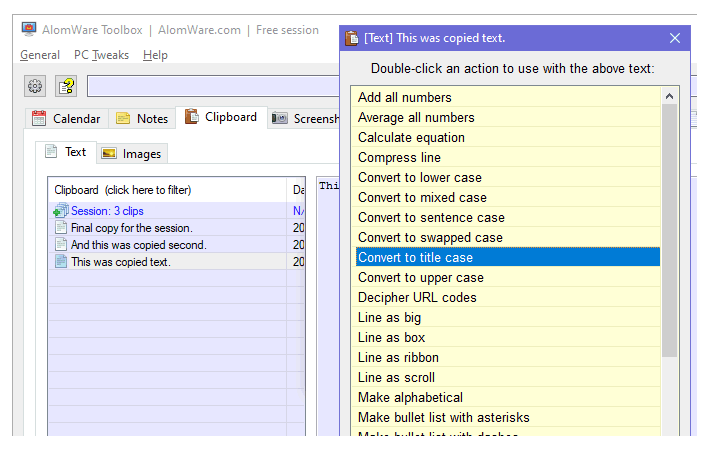Click the document icon beside 'And this was copied second.'
The height and width of the screenshot is (450, 710).
[61, 245]
